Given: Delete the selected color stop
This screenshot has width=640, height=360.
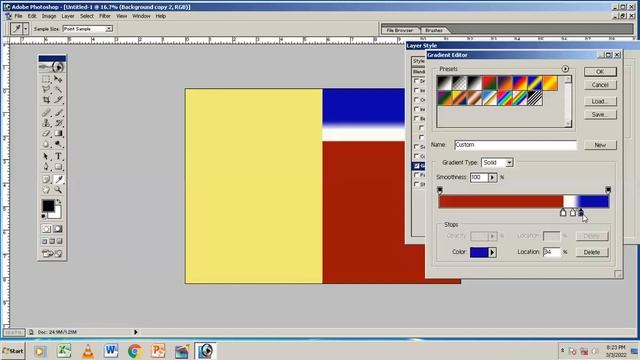Looking at the screenshot, I should point(592,252).
